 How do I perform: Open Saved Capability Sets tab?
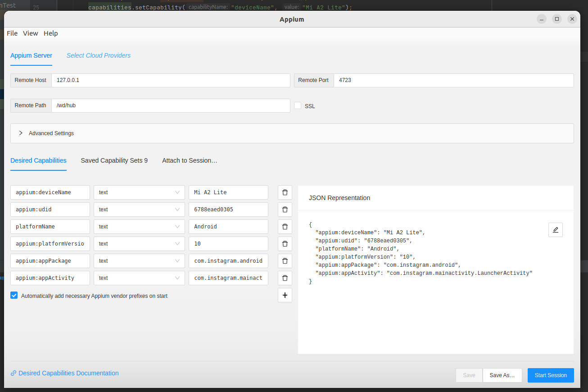(114, 160)
